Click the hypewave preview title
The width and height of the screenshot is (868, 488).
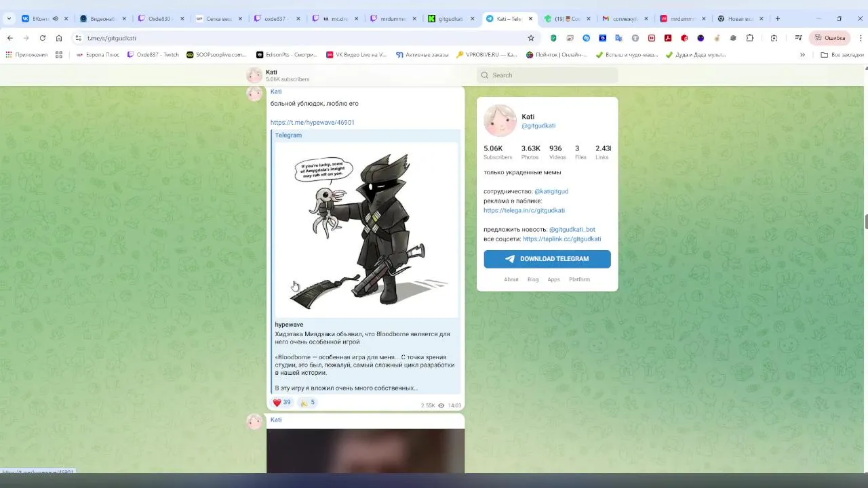pyautogui.click(x=289, y=325)
